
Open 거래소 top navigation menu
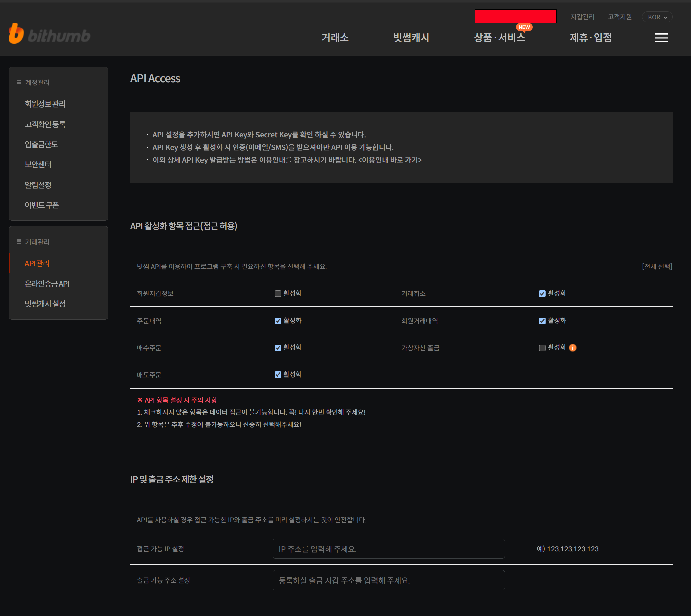tap(335, 38)
